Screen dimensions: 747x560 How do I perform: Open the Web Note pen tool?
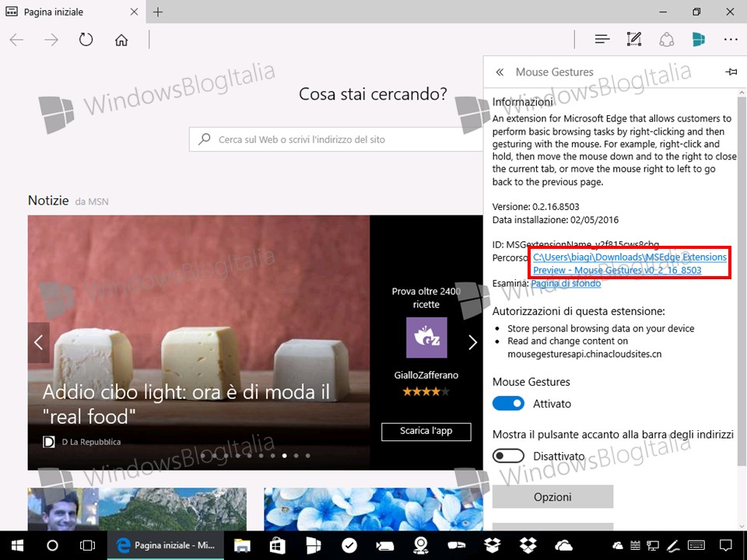[634, 39]
